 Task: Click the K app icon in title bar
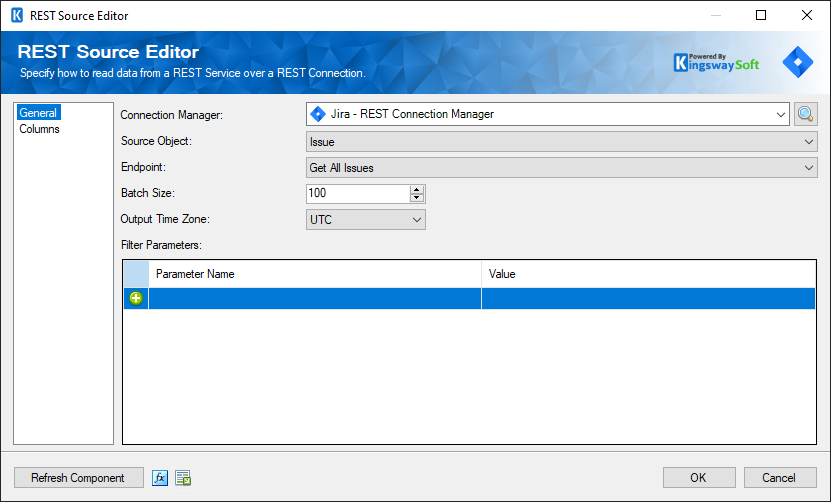click(17, 15)
